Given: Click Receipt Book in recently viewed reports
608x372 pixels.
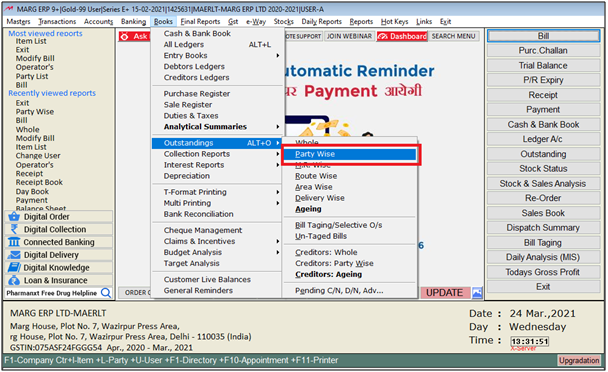Looking at the screenshot, I should tap(39, 182).
